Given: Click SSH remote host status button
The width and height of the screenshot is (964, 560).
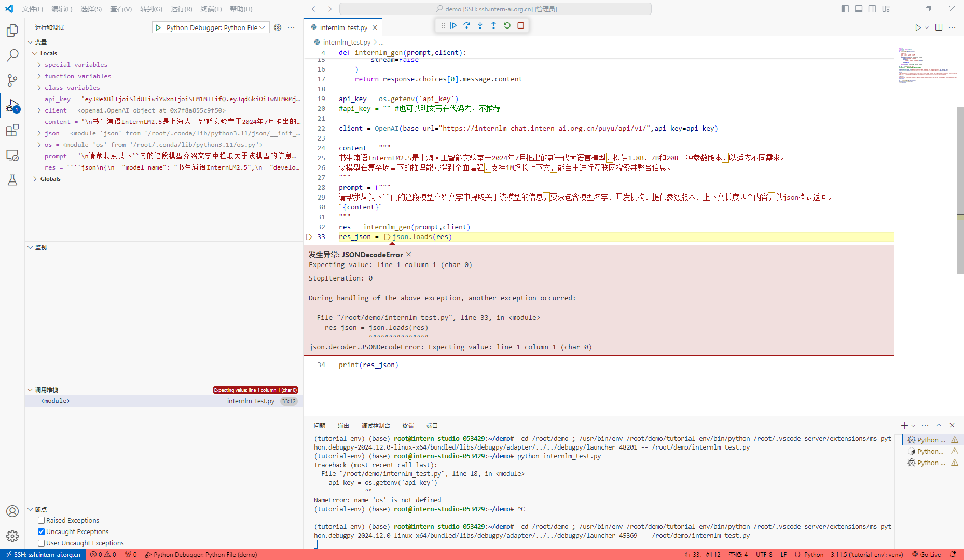Looking at the screenshot, I should (x=43, y=555).
